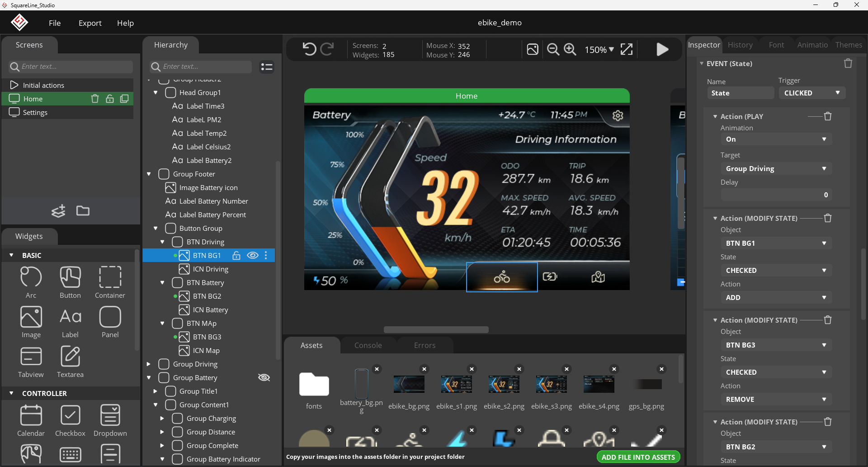The height and width of the screenshot is (467, 868).
Task: Select the Tabview widget
Action: (31, 362)
